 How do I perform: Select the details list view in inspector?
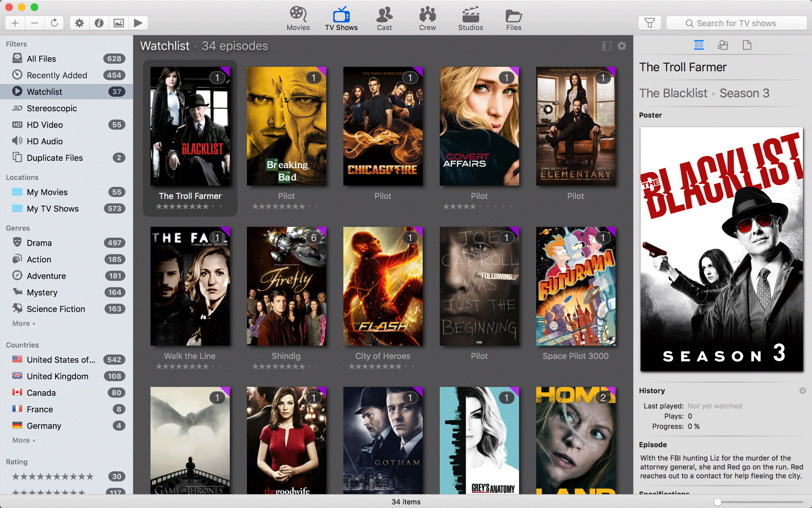(x=699, y=45)
